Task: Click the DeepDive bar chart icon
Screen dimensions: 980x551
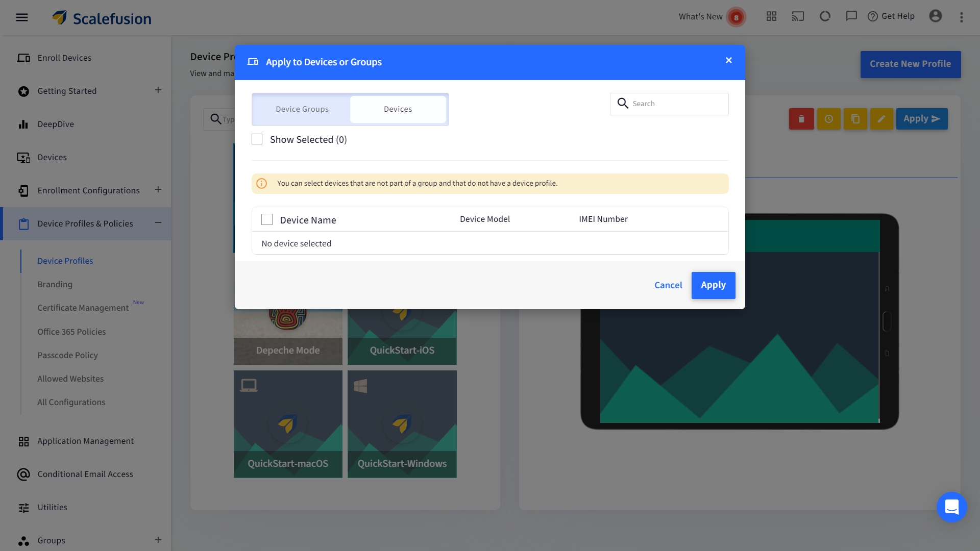Action: pyautogui.click(x=23, y=124)
